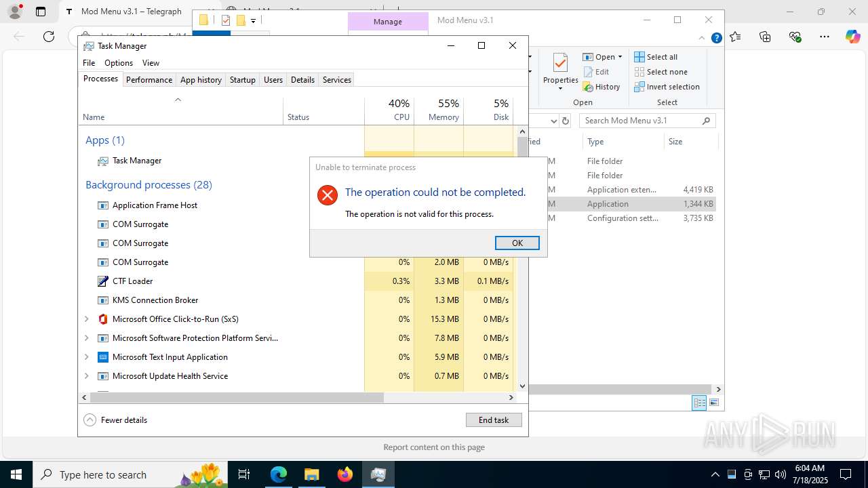Select the KMS Connection Broker process icon
The width and height of the screenshot is (868, 488).
(103, 300)
